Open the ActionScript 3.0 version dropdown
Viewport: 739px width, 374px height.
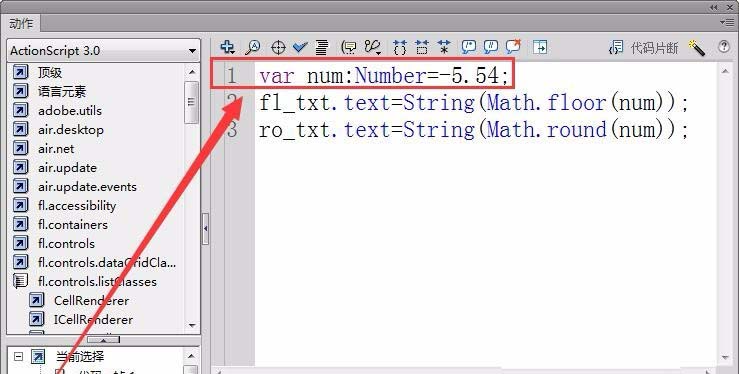pyautogui.click(x=103, y=50)
